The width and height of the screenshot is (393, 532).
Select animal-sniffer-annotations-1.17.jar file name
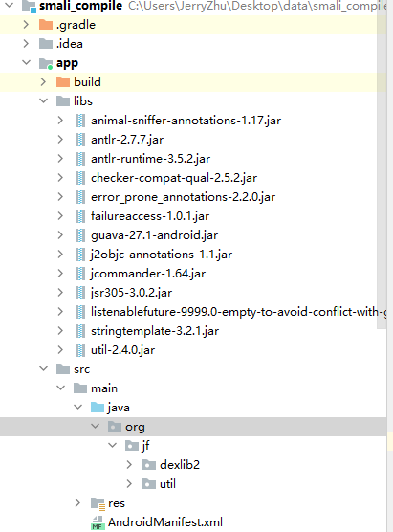(x=186, y=121)
